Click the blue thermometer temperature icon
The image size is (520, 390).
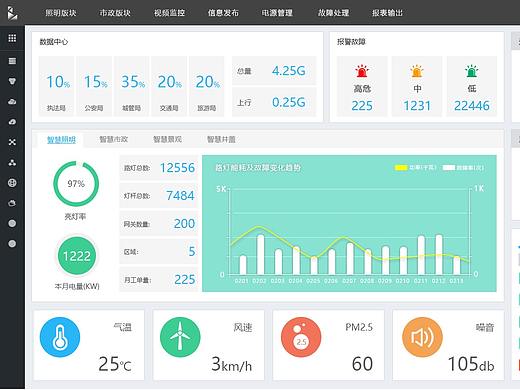pos(60,337)
